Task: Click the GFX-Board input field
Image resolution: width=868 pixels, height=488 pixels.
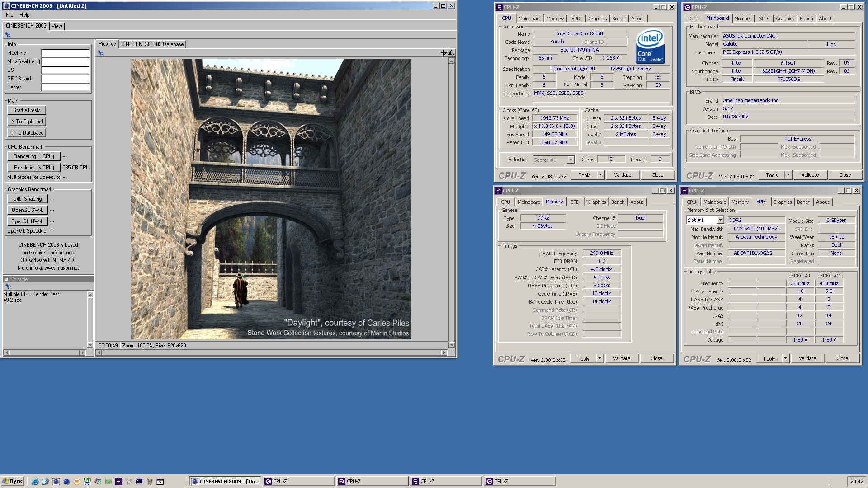Action: [x=66, y=79]
